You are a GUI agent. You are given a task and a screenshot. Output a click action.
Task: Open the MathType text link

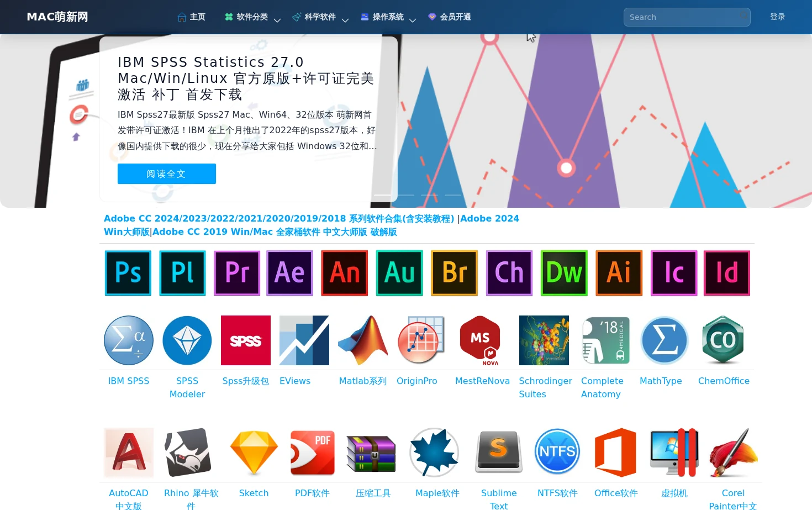(x=661, y=381)
